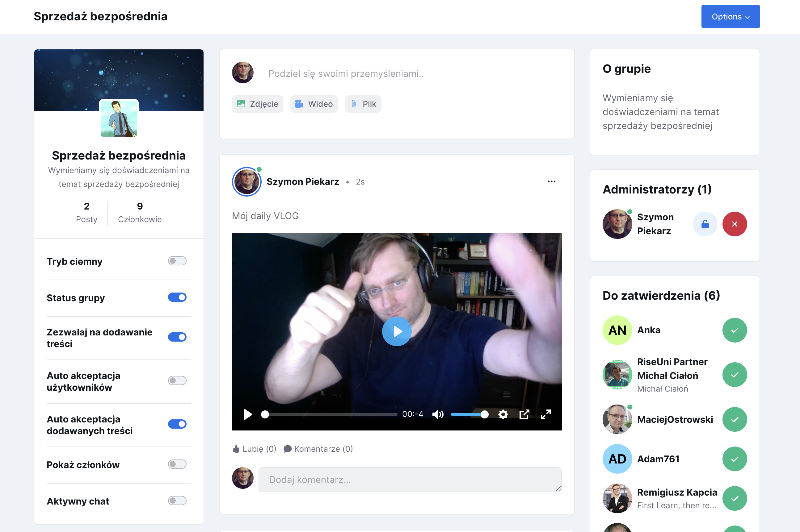Approve Anka with the green checkmark
This screenshot has height=532, width=800.
point(735,330)
